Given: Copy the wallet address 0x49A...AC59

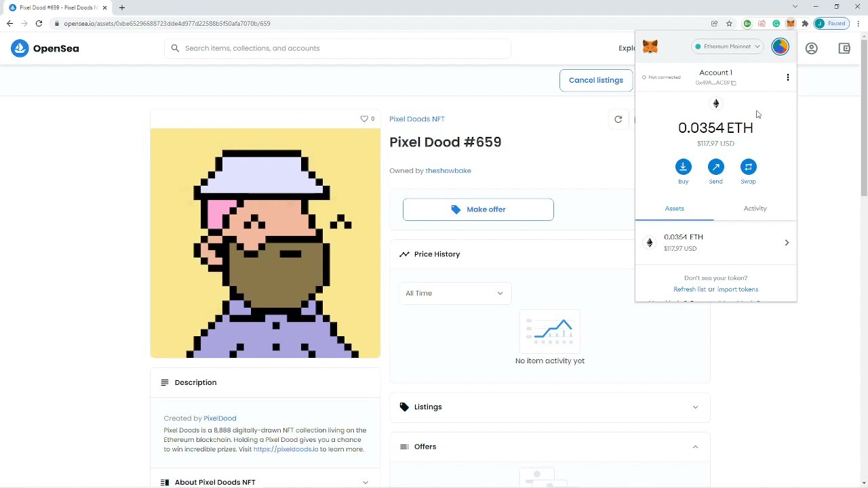Looking at the screenshot, I should point(715,83).
